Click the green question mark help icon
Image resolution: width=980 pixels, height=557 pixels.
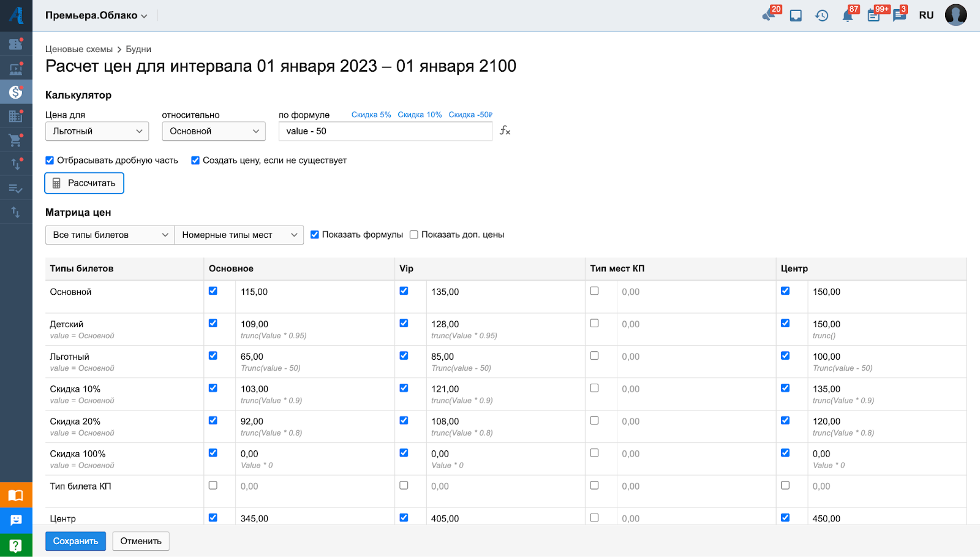pyautogui.click(x=16, y=545)
